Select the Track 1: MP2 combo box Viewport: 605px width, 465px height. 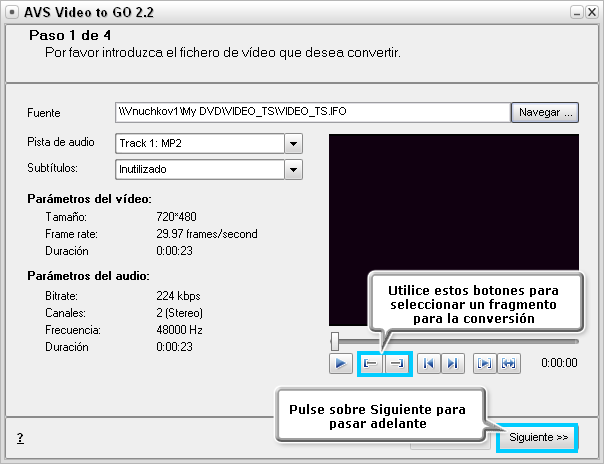tap(209, 144)
